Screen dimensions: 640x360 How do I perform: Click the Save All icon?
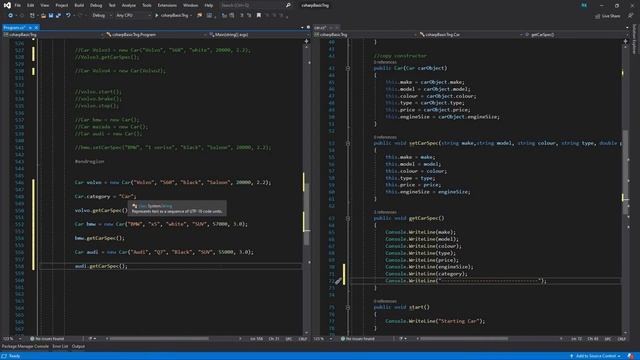coord(58,16)
